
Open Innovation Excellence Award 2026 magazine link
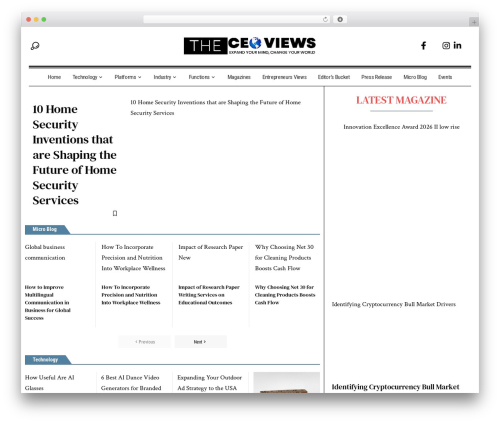point(401,127)
